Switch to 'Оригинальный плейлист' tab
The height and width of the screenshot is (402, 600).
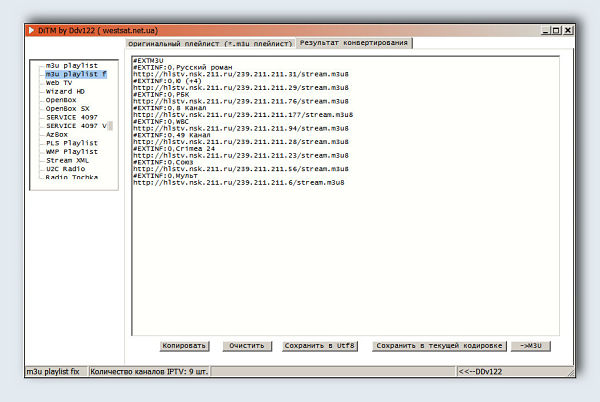pyautogui.click(x=210, y=44)
